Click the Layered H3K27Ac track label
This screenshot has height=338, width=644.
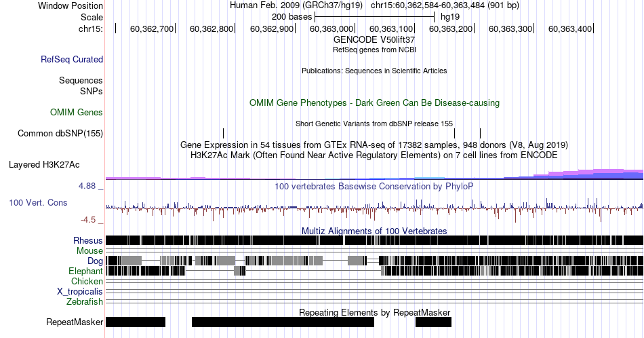(x=44, y=164)
